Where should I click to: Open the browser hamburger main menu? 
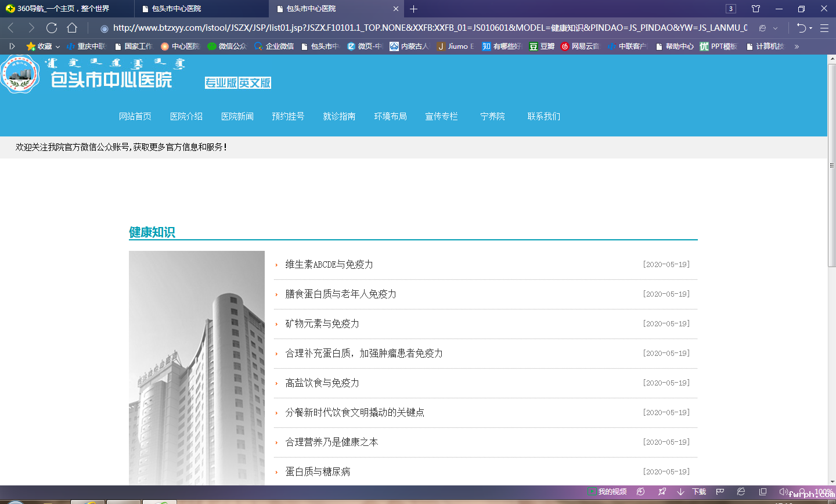(x=824, y=28)
